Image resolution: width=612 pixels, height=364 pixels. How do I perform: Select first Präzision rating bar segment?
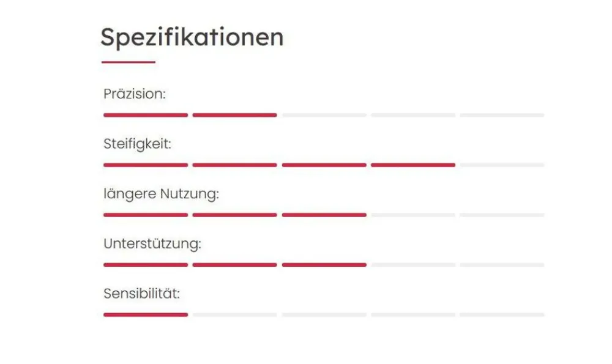(x=146, y=115)
